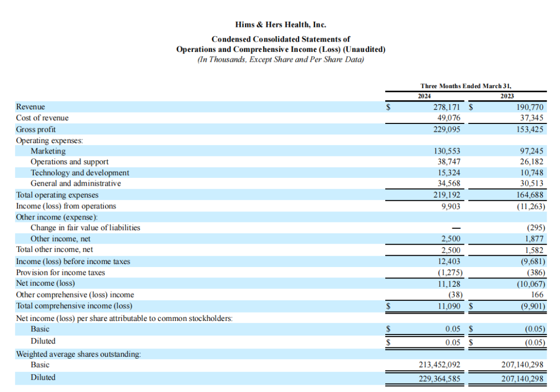Click the value (38)

pyautogui.click(x=455, y=295)
